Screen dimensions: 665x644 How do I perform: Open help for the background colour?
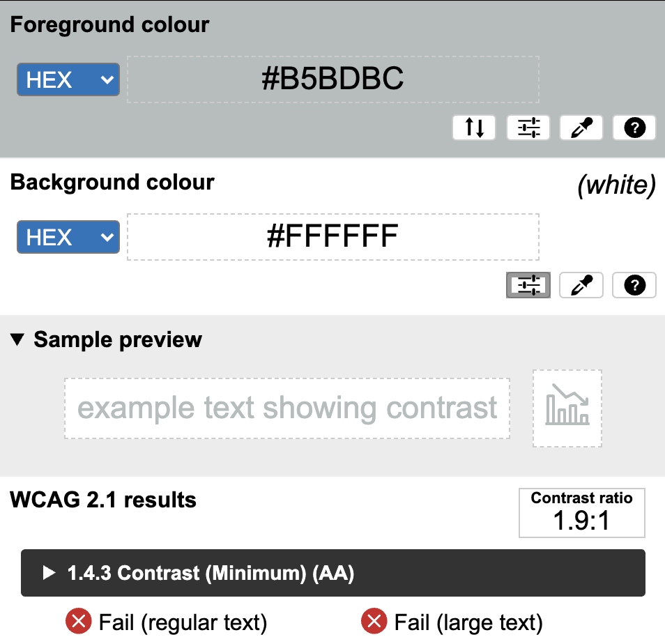pos(634,285)
